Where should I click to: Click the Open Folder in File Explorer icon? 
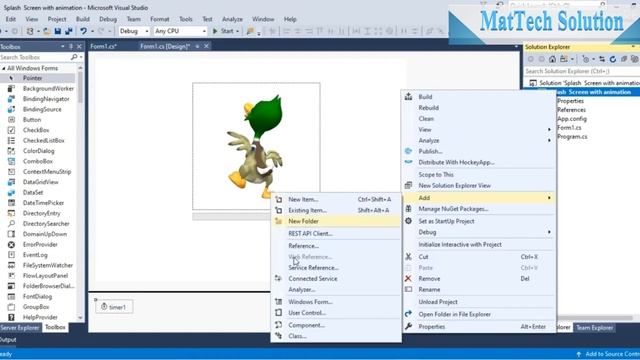pyautogui.click(x=408, y=314)
